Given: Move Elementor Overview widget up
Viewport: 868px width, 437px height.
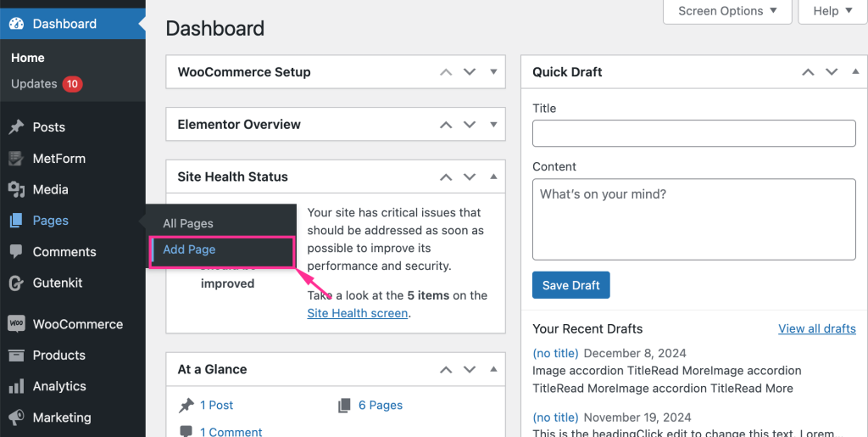Looking at the screenshot, I should coord(446,125).
